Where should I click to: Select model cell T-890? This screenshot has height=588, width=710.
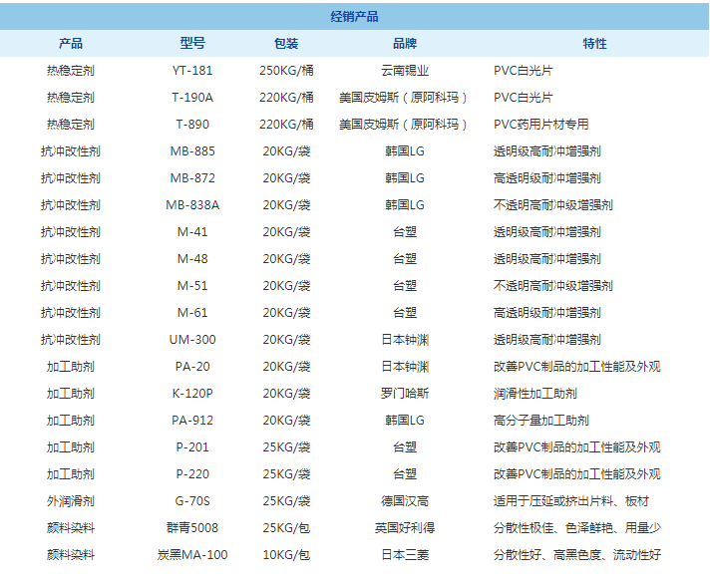coord(192,125)
